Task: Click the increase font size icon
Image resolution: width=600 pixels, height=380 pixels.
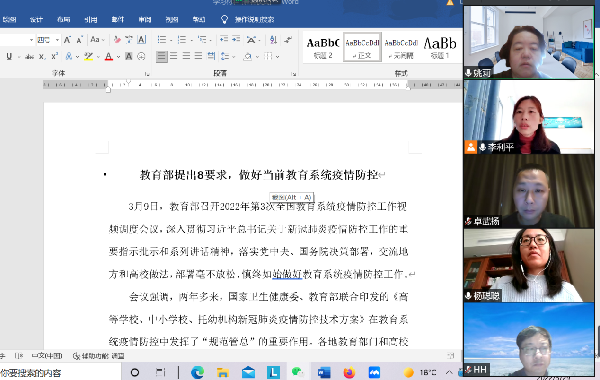Action: 67,39
